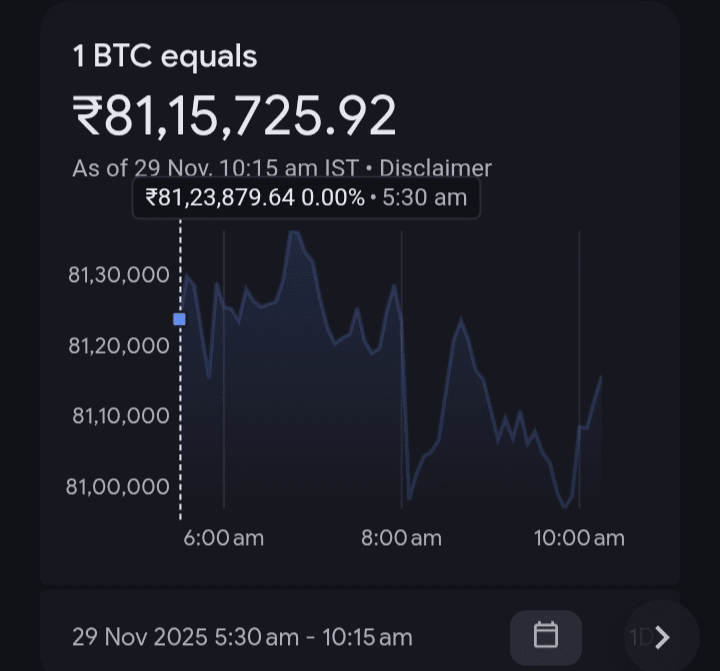720x671 pixels.
Task: Click the chart peak near 7:00 am
Action: (294, 233)
